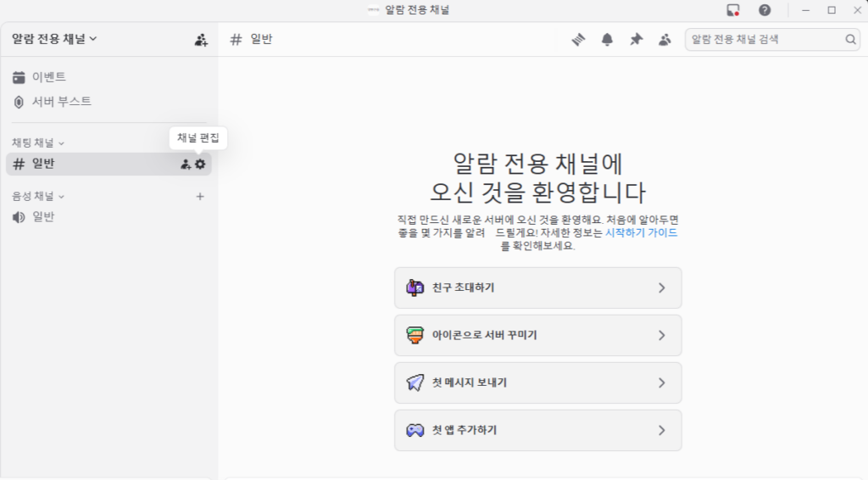Join the 일반 voice channel
868x480 pixels.
[43, 217]
